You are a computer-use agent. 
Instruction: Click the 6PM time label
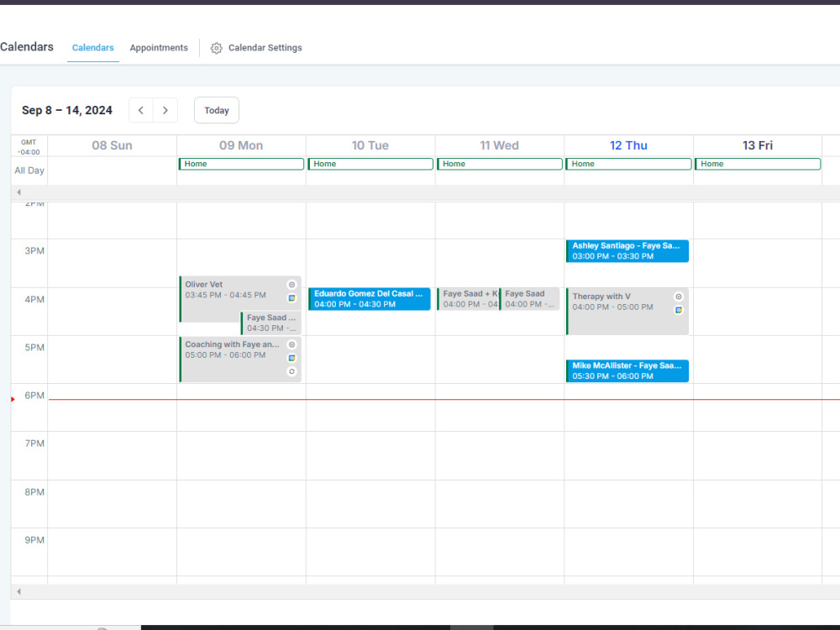pyautogui.click(x=34, y=396)
